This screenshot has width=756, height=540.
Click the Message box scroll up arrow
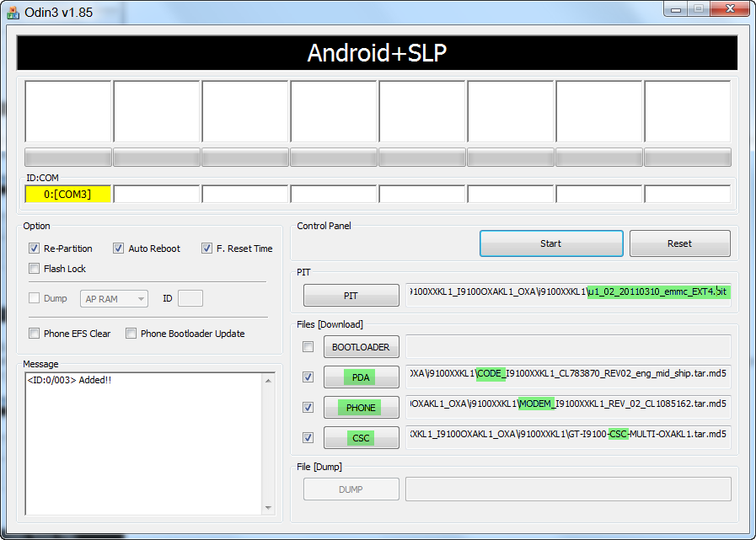(269, 381)
